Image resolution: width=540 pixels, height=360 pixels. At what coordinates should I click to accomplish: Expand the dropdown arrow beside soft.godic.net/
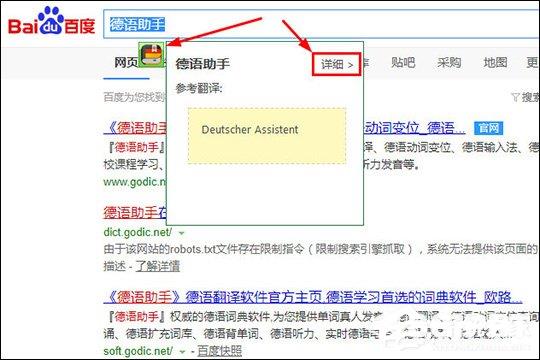pyautogui.click(x=182, y=352)
